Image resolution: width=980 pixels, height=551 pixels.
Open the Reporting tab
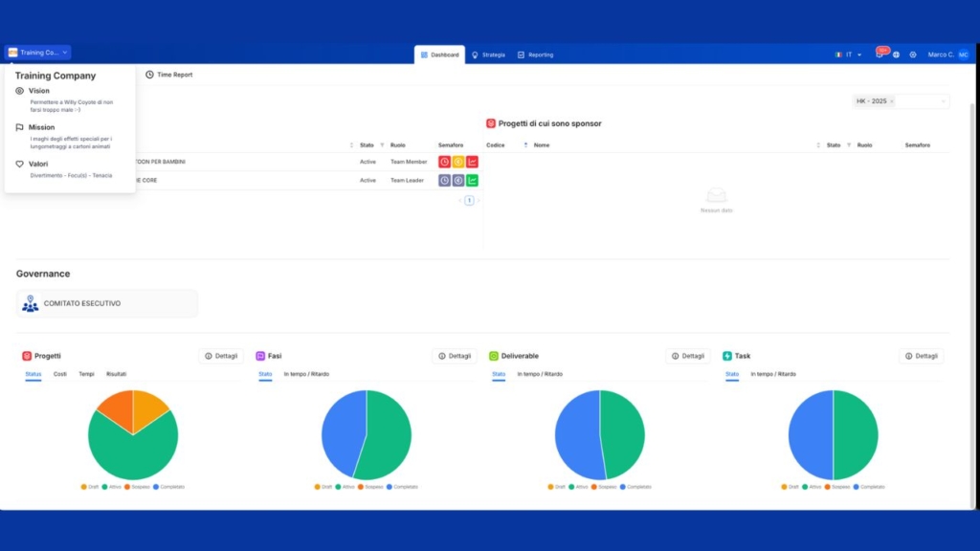click(535, 55)
